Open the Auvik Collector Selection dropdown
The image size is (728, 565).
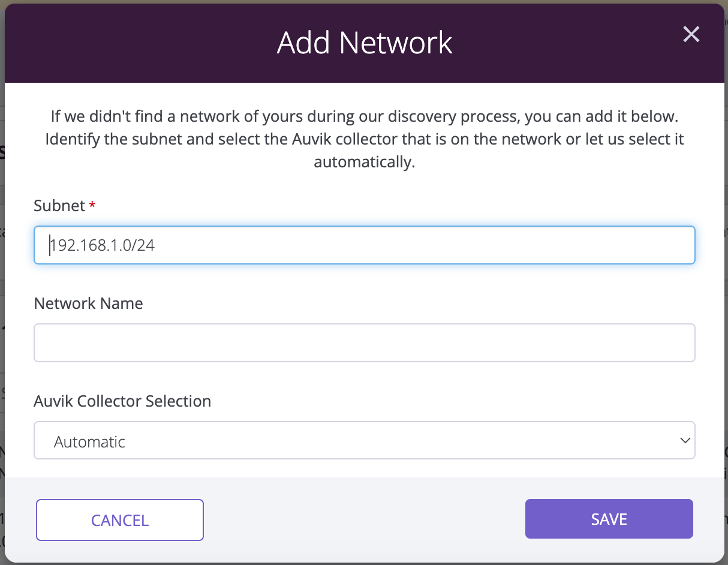tap(363, 441)
